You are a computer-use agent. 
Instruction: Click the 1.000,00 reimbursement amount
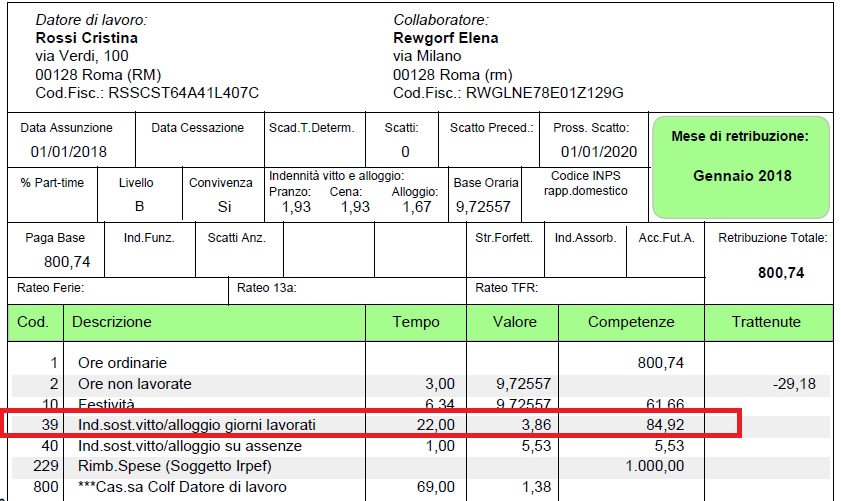[x=654, y=466]
